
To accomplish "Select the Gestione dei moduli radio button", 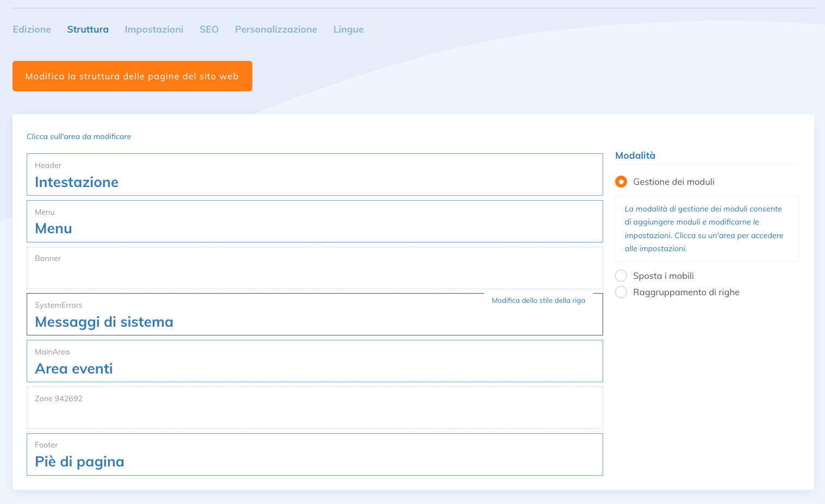I will [x=621, y=182].
